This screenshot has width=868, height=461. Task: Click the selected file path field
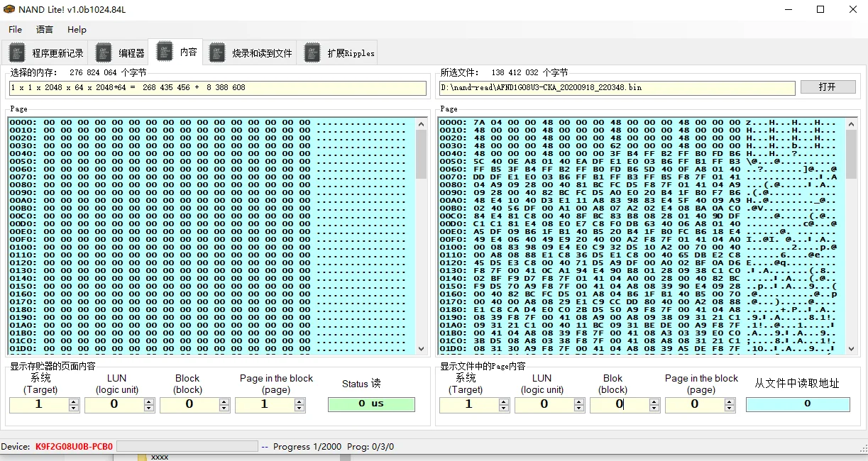click(616, 88)
